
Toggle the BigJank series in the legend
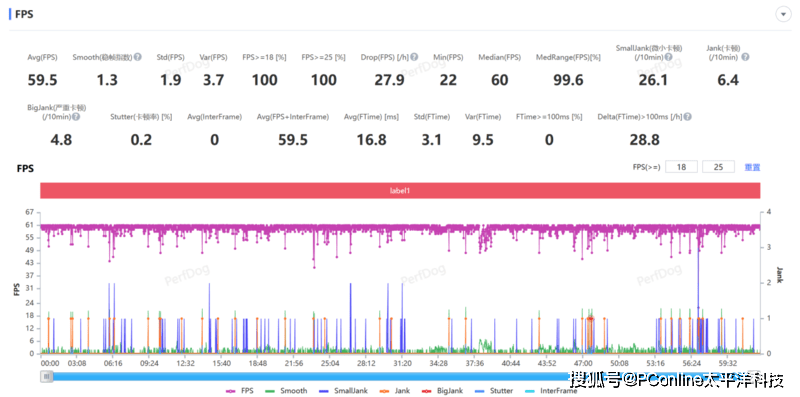(x=442, y=391)
